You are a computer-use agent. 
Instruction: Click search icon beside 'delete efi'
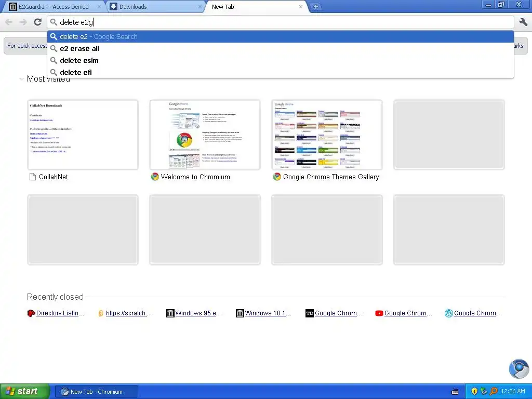tap(54, 72)
